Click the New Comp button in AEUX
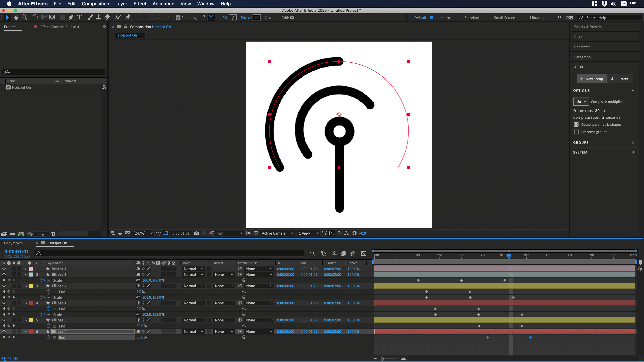644x362 pixels. (x=592, y=79)
